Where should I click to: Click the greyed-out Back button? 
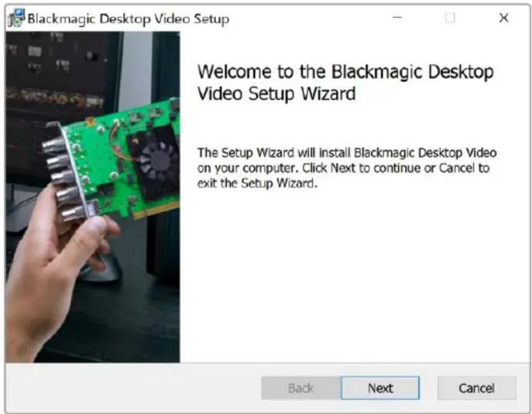[x=301, y=388]
